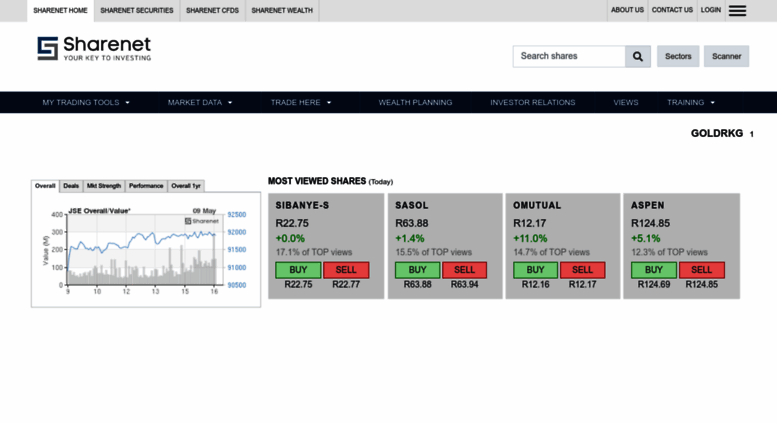Screen dimensions: 777x423
Task: Click BUY for SIBANYE-S
Action: (298, 270)
